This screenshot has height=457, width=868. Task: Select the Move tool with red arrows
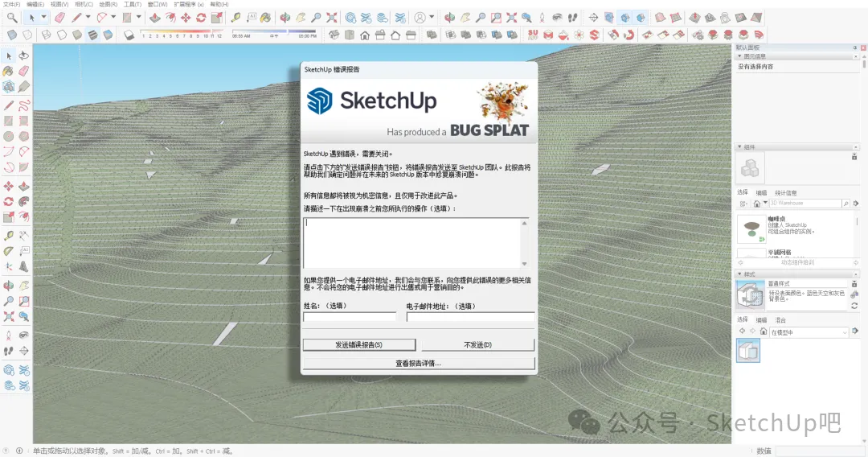186,17
